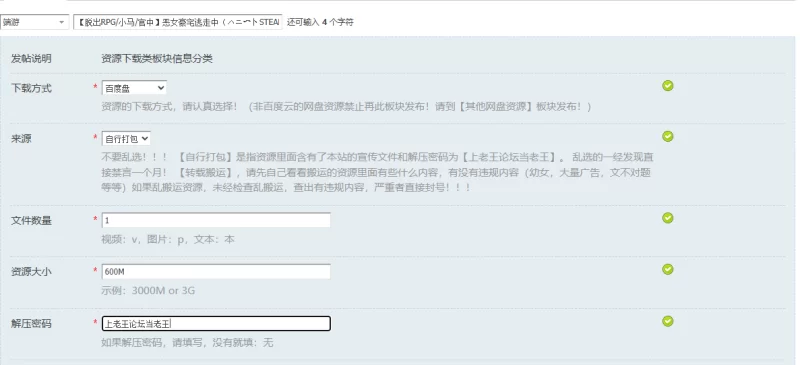The width and height of the screenshot is (800, 365).
Task: Click the 下载方式 label
Action: [x=31, y=88]
